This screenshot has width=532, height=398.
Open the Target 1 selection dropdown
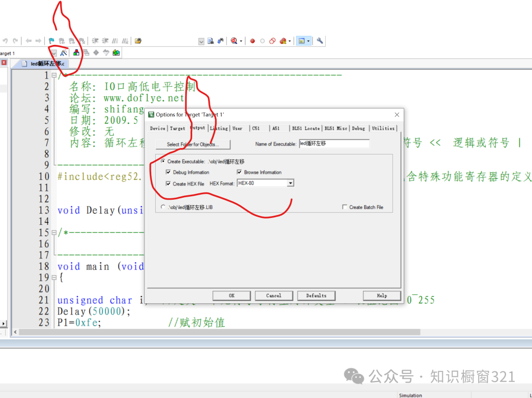pyautogui.click(x=54, y=53)
